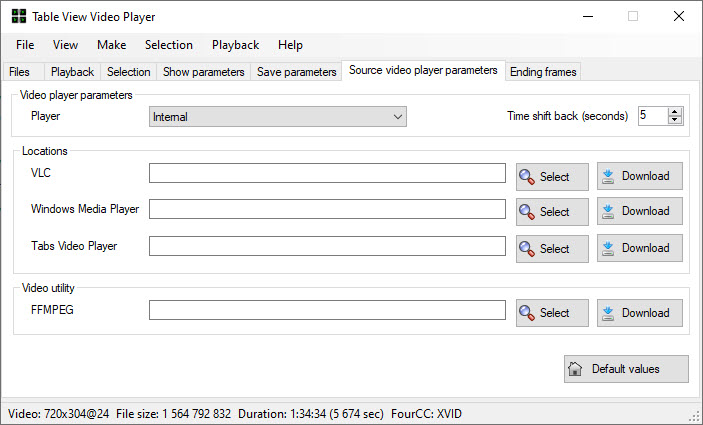
Task: Click the magnifier icon for Windows Media Player
Action: [x=527, y=212]
